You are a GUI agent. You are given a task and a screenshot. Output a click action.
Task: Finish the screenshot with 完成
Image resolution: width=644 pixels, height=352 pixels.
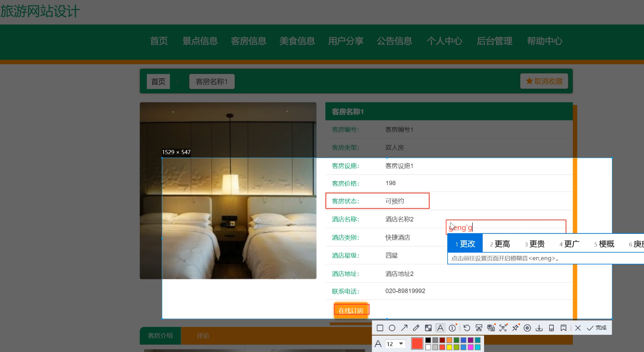[x=596, y=328]
